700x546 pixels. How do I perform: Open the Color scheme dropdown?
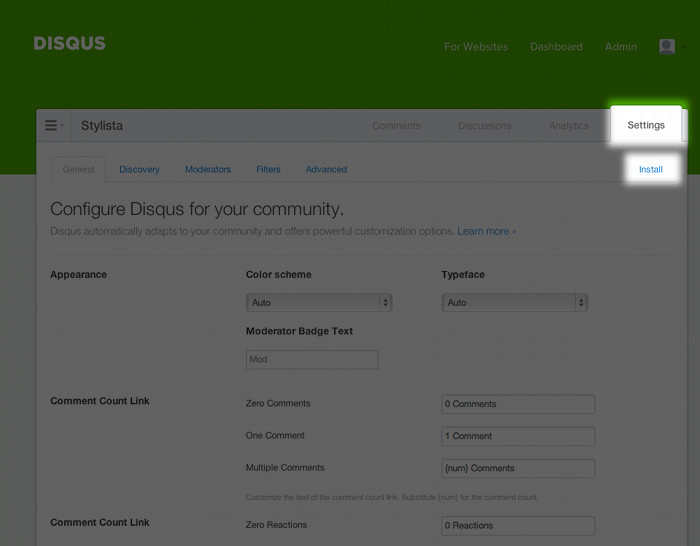click(319, 303)
